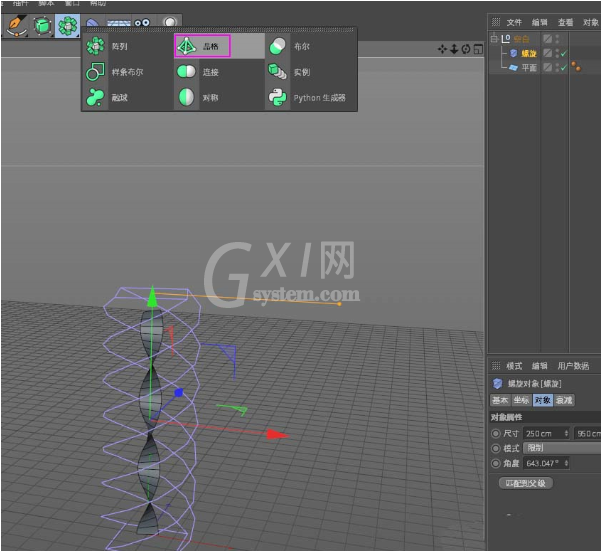Open 对象 menu in Object Manager
The image size is (601, 551).
coord(591,22)
